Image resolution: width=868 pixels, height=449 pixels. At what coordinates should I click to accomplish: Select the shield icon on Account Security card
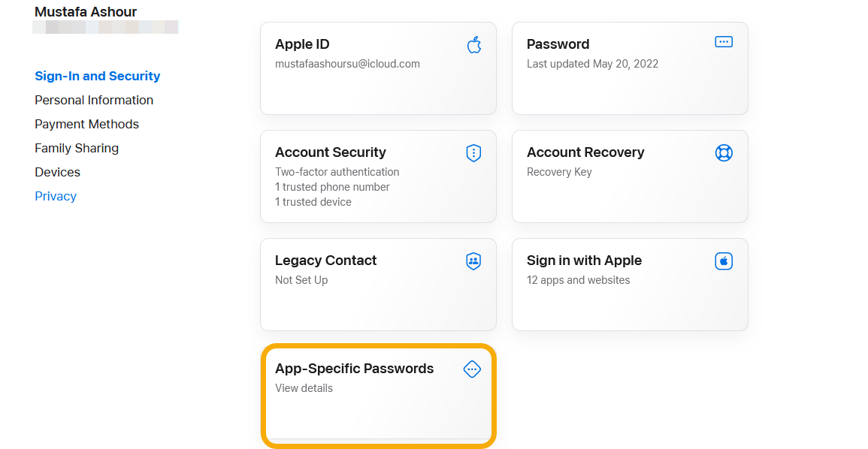pos(473,152)
